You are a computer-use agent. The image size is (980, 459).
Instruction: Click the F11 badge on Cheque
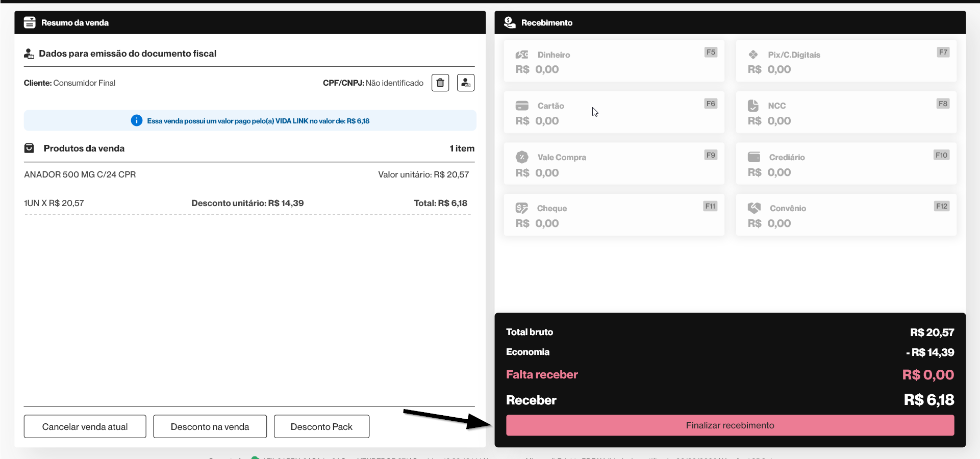(x=710, y=206)
